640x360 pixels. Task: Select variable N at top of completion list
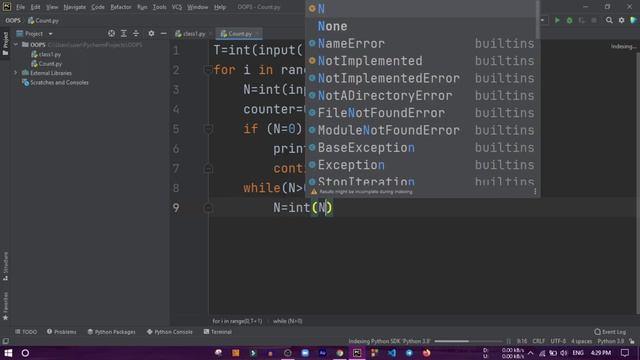coord(422,9)
